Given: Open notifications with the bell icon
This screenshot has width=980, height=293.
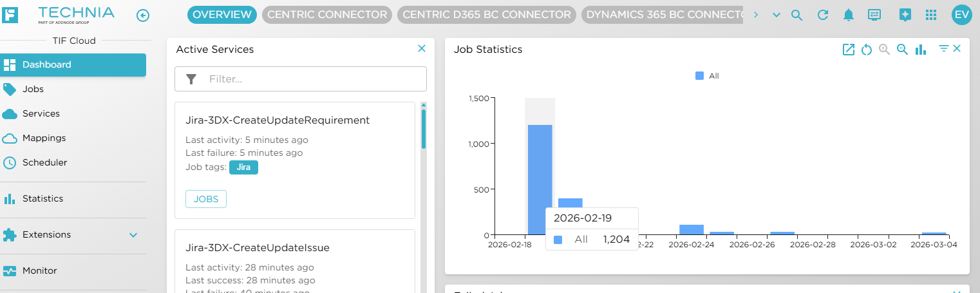Looking at the screenshot, I should pos(849,15).
